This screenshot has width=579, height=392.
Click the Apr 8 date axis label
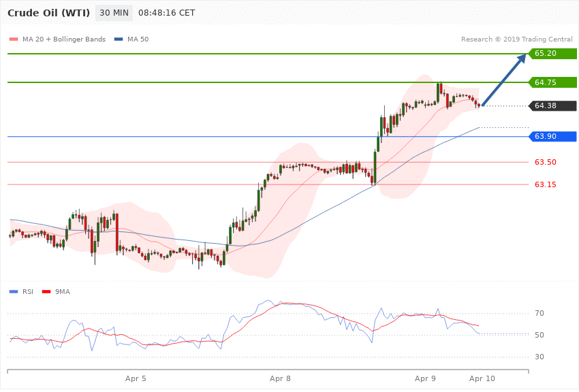[x=280, y=378]
